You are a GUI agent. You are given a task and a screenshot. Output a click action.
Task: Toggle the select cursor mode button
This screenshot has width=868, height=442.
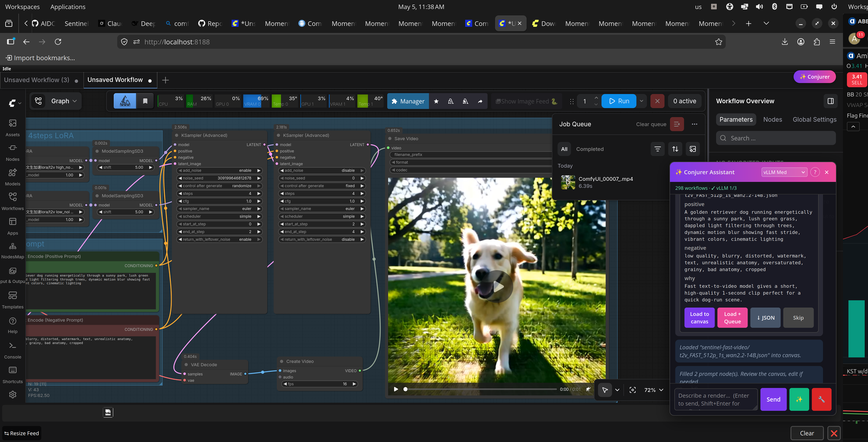605,390
